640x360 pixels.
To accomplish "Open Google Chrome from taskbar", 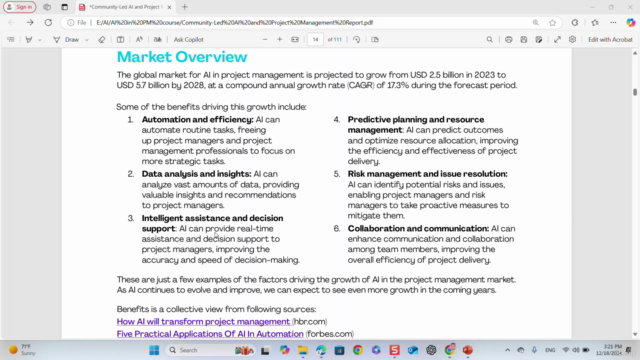I will (x=358, y=350).
